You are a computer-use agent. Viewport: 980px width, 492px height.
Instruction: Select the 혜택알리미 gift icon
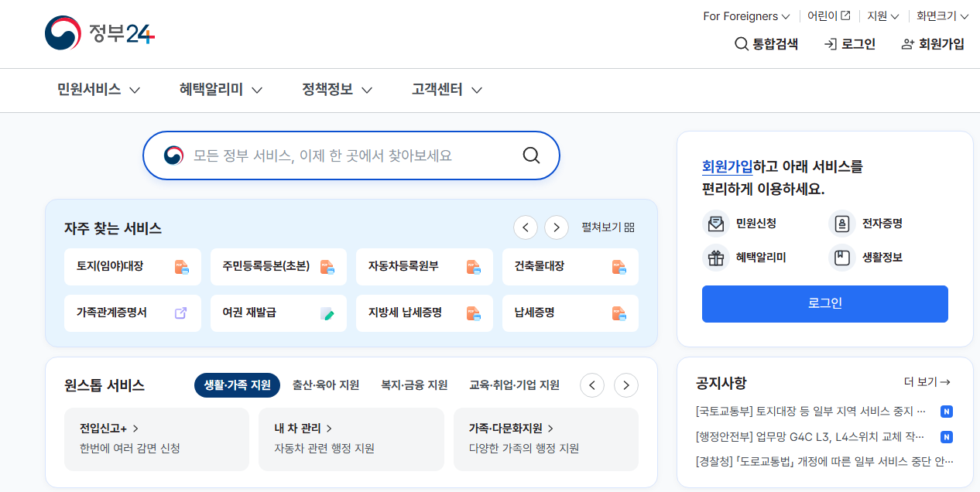click(x=715, y=258)
